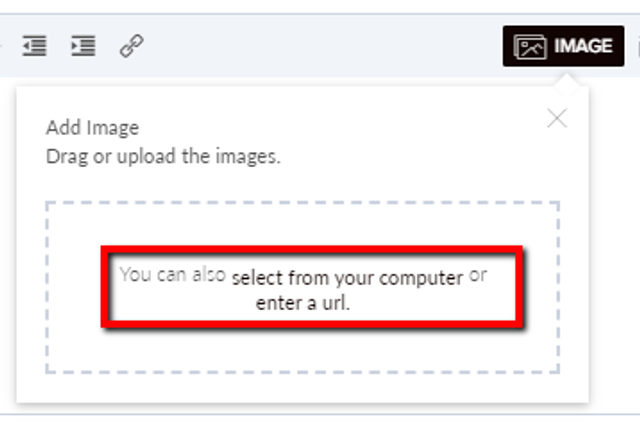The width and height of the screenshot is (640, 424).
Task: Click empty toolbar space before IMAGE button
Action: [x=322, y=46]
